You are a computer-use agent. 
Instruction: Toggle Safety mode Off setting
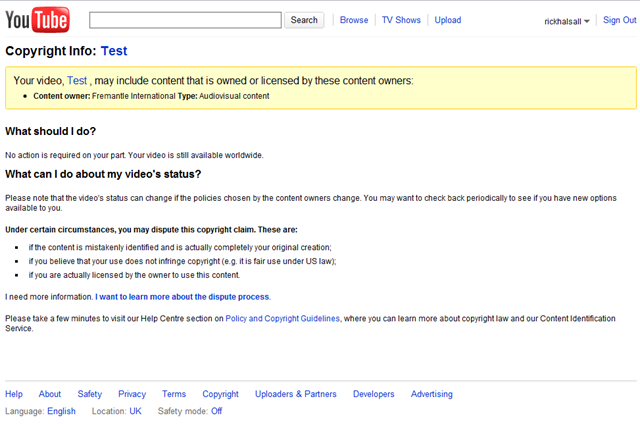(216, 411)
